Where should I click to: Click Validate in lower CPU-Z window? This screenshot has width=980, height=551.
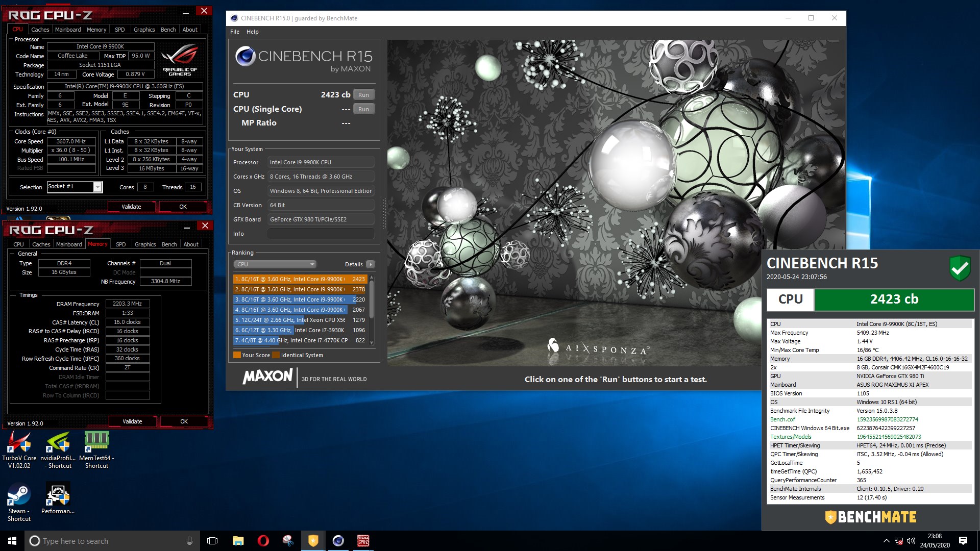(132, 421)
